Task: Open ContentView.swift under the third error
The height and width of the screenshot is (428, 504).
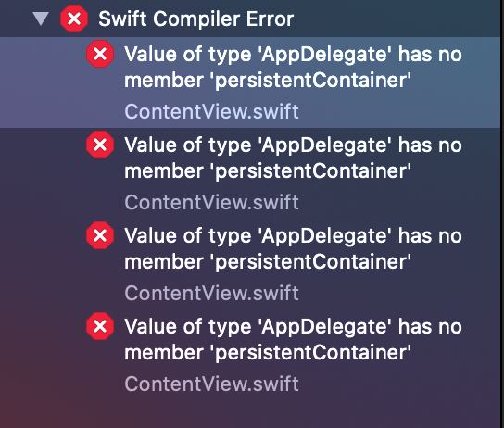Action: [x=211, y=294]
